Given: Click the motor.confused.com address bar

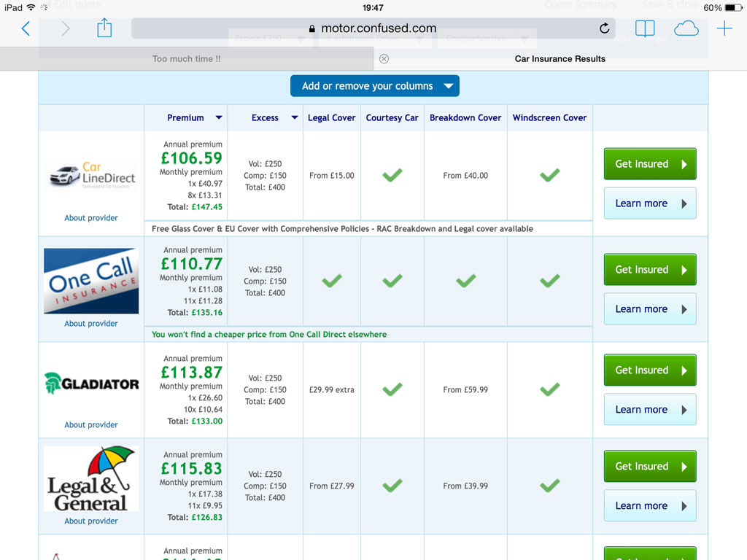Looking at the screenshot, I should pyautogui.click(x=373, y=28).
